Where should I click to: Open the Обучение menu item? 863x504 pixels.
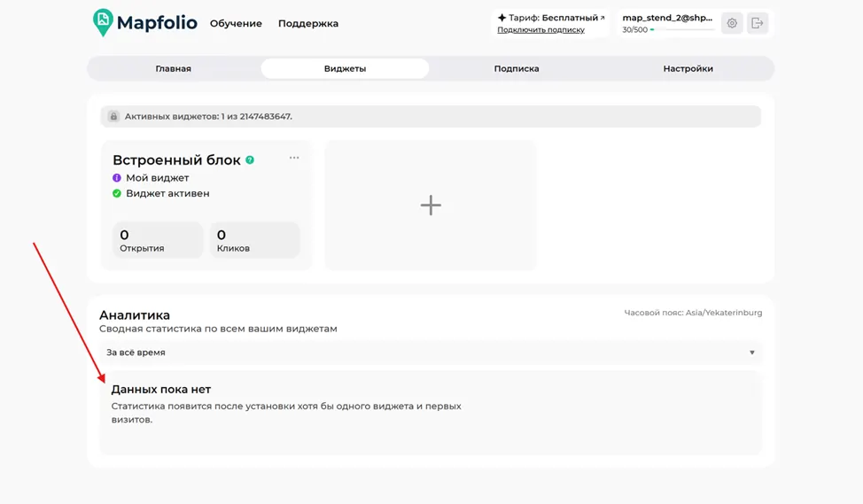tap(236, 23)
